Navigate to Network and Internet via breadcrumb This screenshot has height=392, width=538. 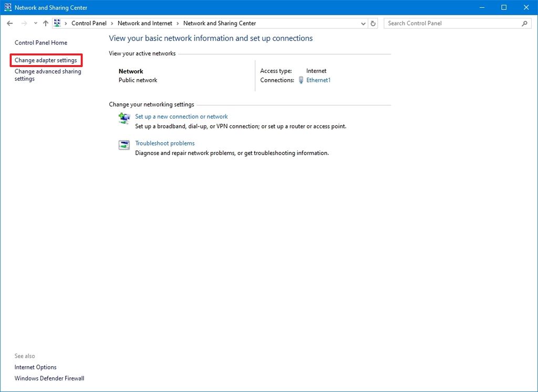(145, 23)
